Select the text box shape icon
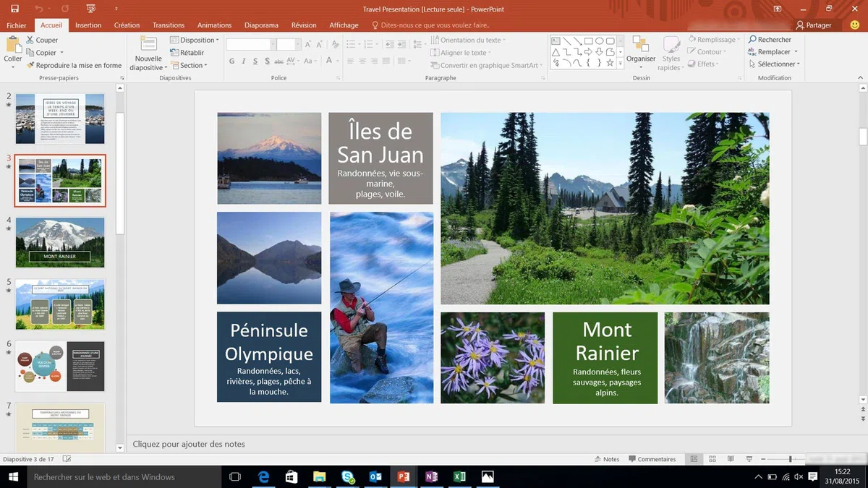Image resolution: width=868 pixels, height=488 pixels. tap(556, 41)
